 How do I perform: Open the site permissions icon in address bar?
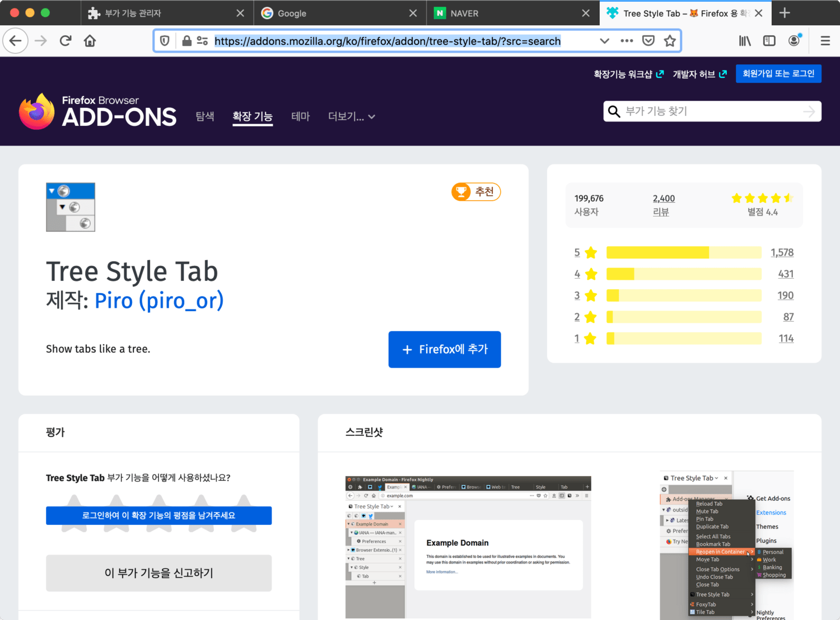pos(203,41)
